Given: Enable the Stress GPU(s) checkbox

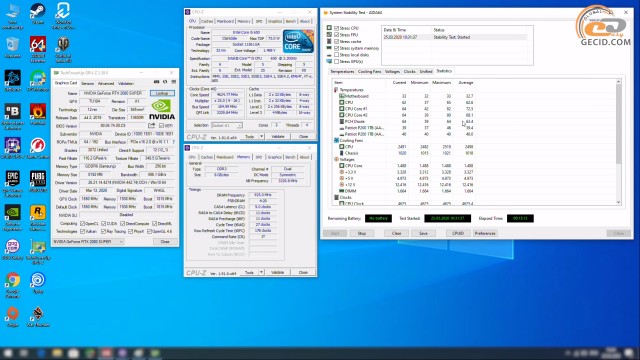Looking at the screenshot, I should coord(336,62).
